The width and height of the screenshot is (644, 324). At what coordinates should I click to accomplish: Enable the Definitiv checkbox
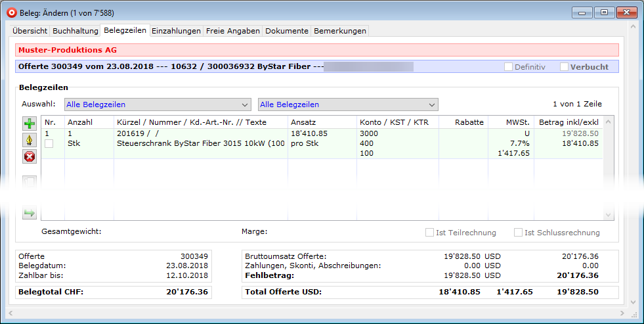508,67
